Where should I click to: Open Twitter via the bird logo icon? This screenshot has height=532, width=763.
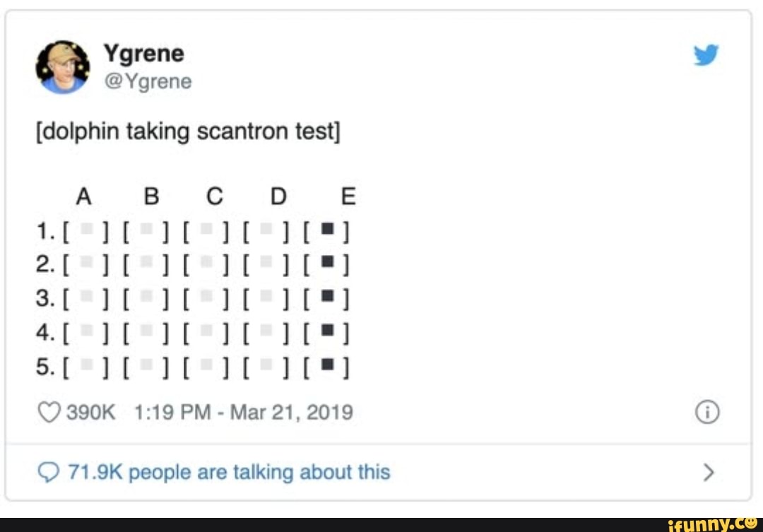tap(706, 54)
